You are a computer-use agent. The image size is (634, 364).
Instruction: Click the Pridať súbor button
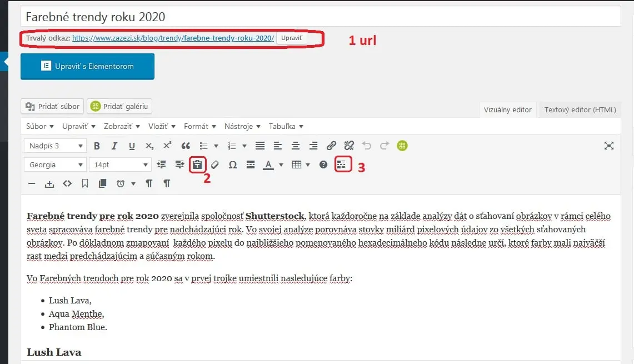(52, 106)
